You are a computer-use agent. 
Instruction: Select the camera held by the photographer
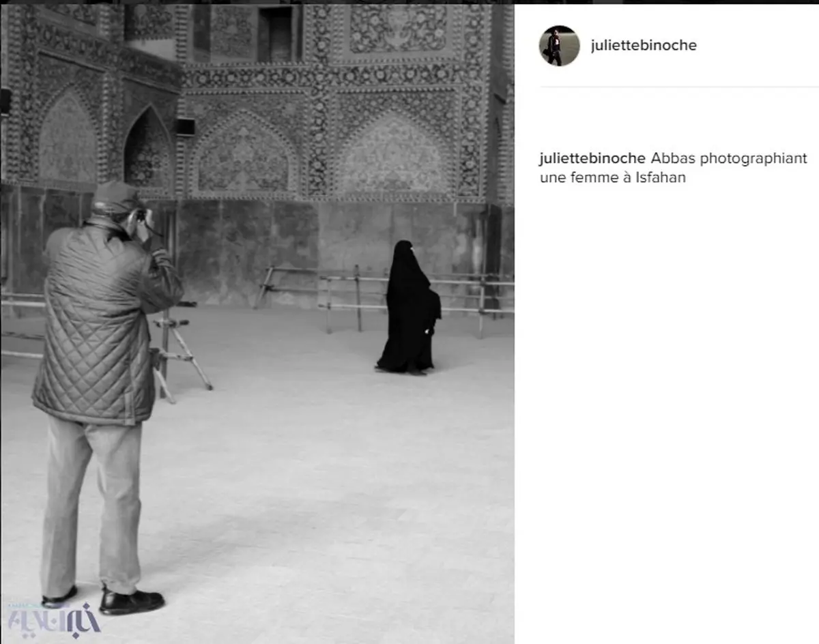click(142, 216)
